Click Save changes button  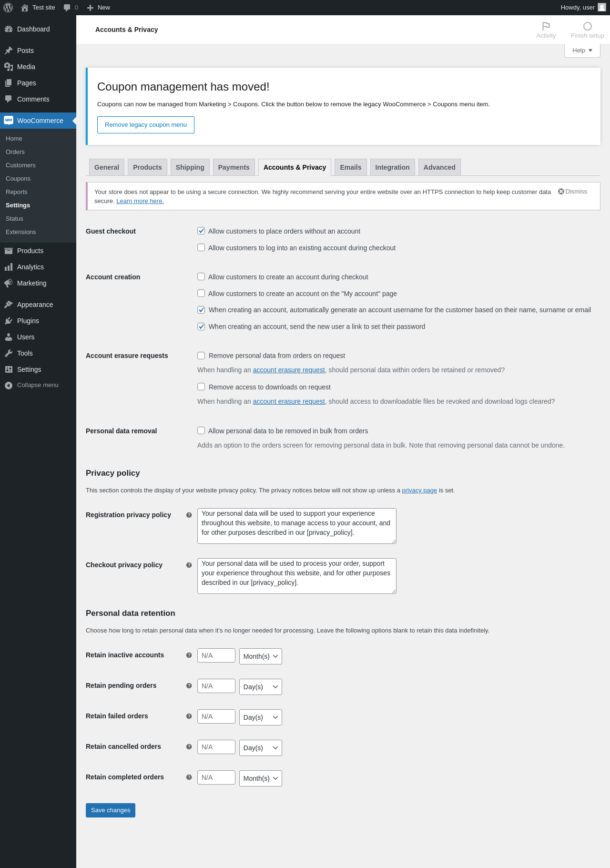pos(111,810)
